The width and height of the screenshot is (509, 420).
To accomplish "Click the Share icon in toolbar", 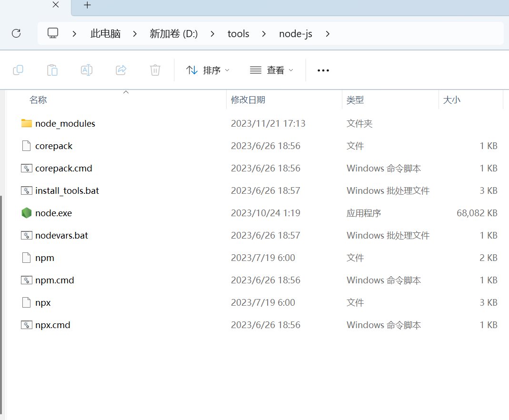I will coord(121,70).
